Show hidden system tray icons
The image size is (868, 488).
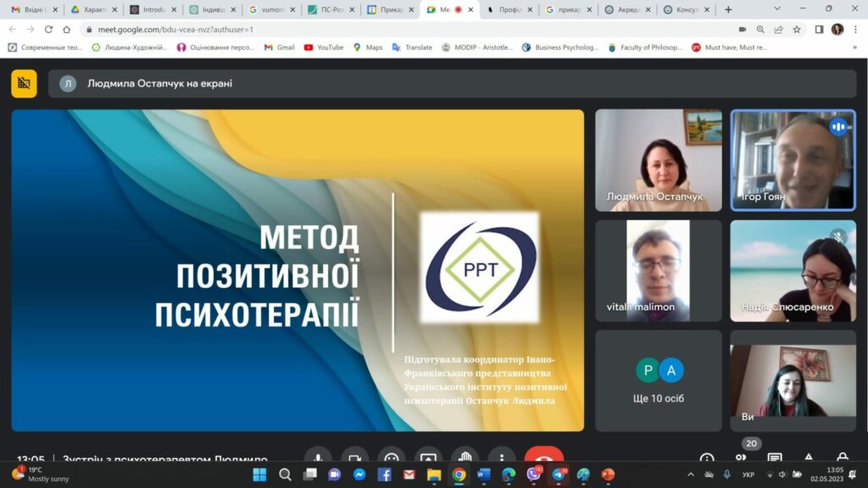coord(691,474)
